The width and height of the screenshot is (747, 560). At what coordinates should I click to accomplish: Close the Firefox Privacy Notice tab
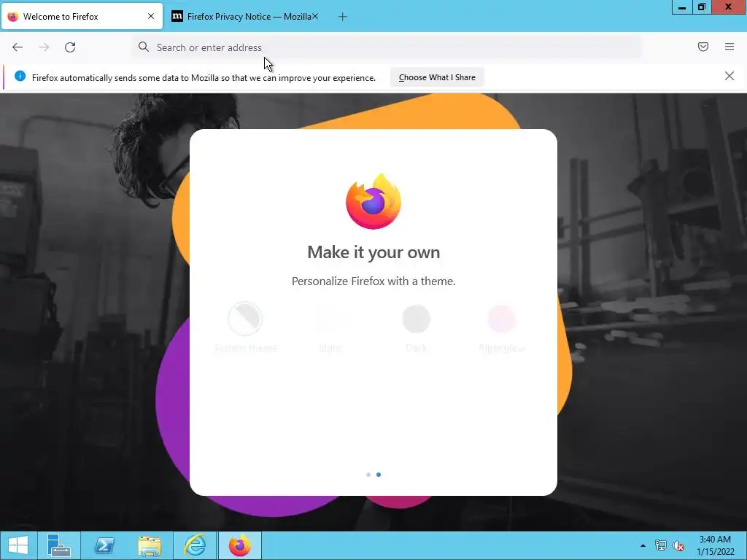point(315,16)
